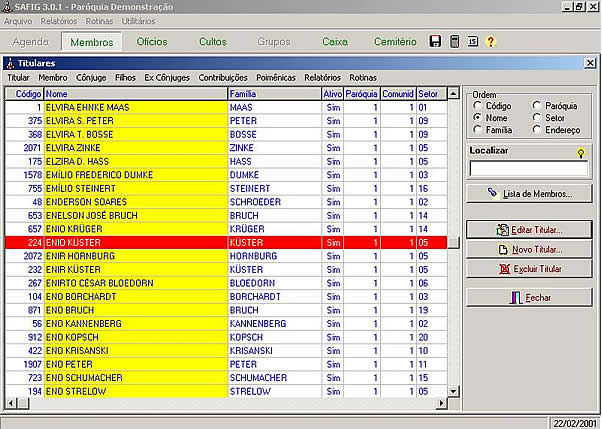The image size is (602, 429).
Task: Open the Relatórios menu in main menu bar
Action: [59, 21]
